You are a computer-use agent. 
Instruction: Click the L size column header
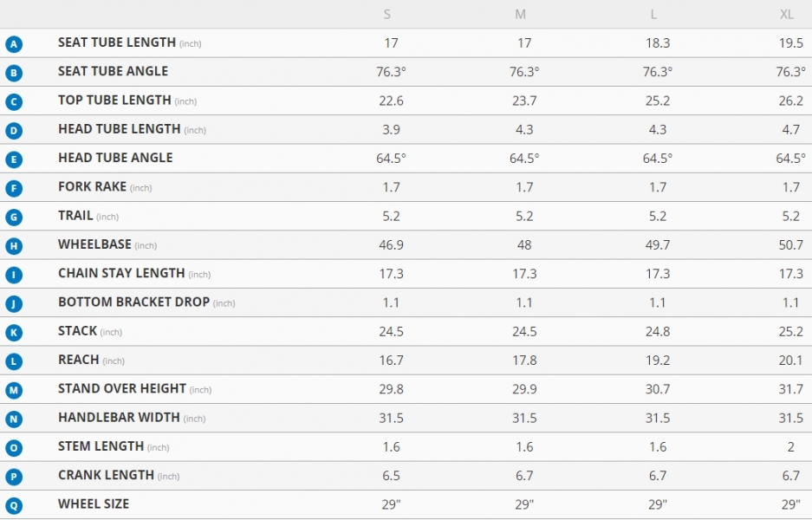point(653,15)
